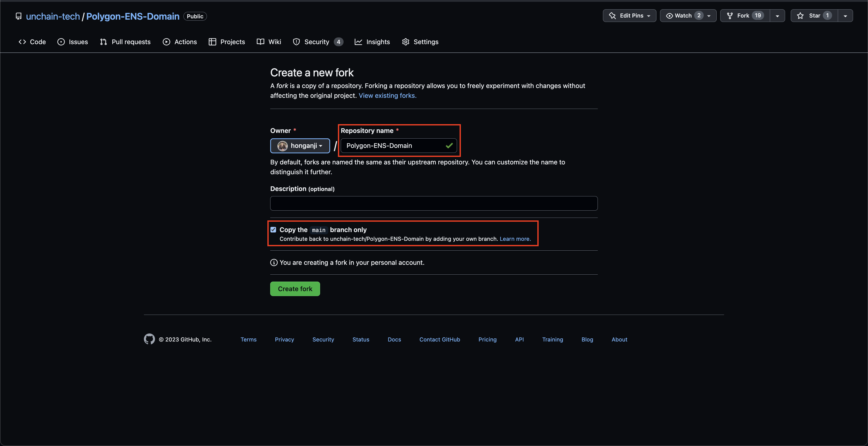The height and width of the screenshot is (446, 868).
Task: Open the Contact GitHub footer link
Action: click(440, 339)
